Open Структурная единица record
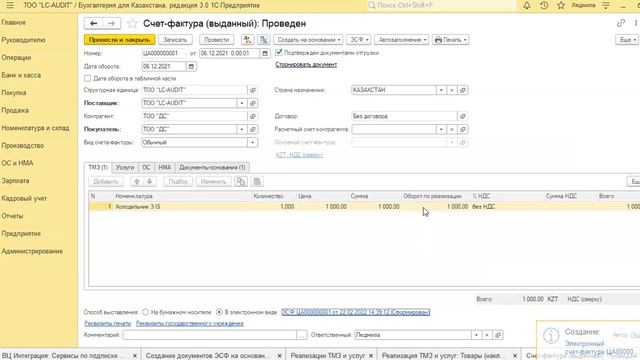640x360 pixels. click(x=253, y=90)
